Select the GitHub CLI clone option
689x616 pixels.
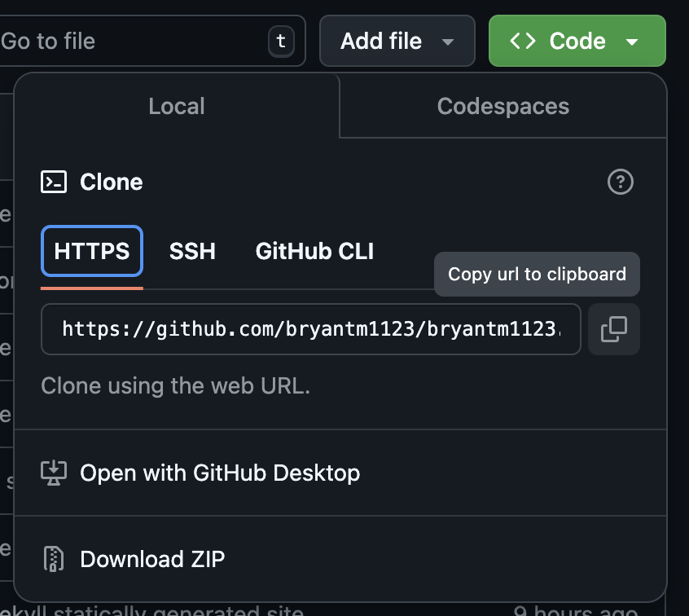[314, 251]
